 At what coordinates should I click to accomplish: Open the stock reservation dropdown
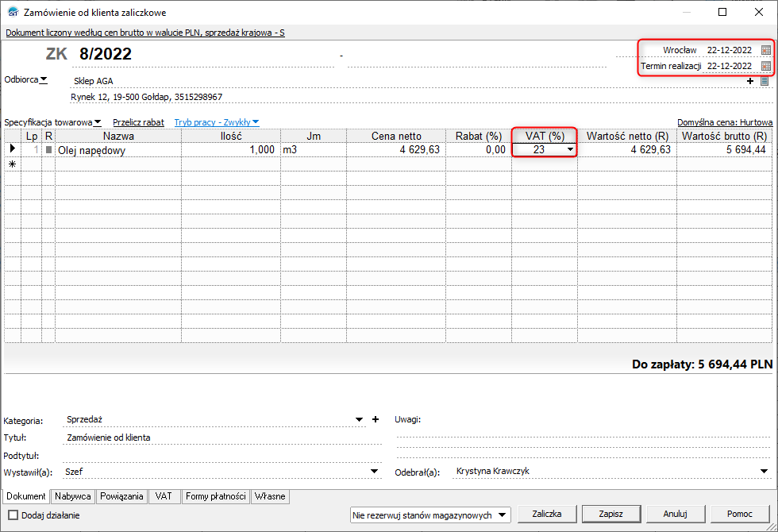(x=502, y=515)
